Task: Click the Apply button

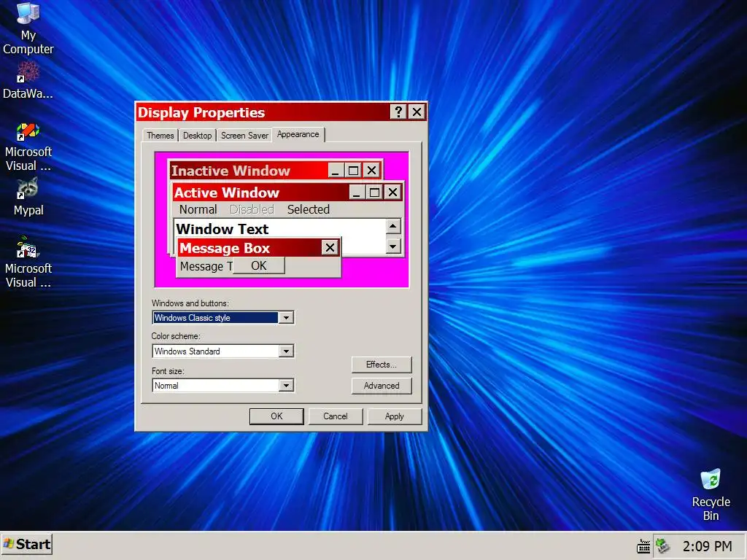Action: [x=395, y=416]
